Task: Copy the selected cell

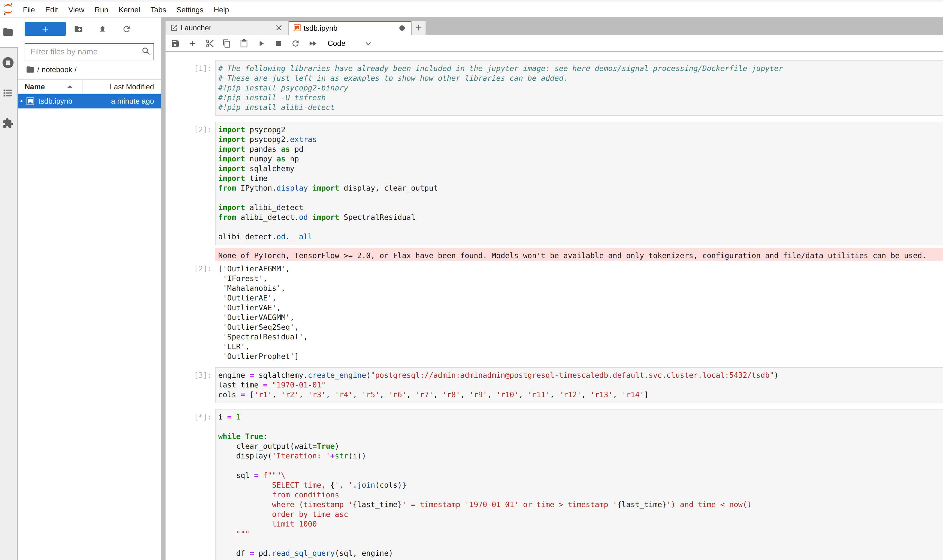Action: pyautogui.click(x=227, y=43)
